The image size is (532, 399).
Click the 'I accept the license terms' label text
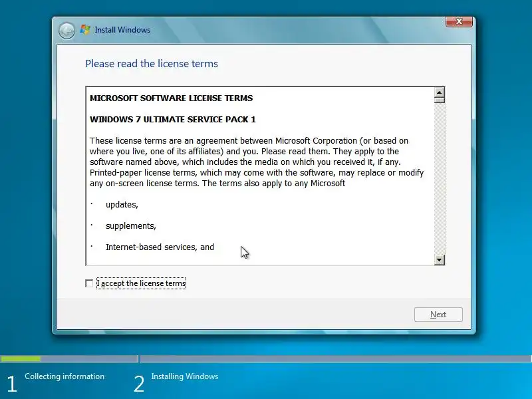[141, 283]
